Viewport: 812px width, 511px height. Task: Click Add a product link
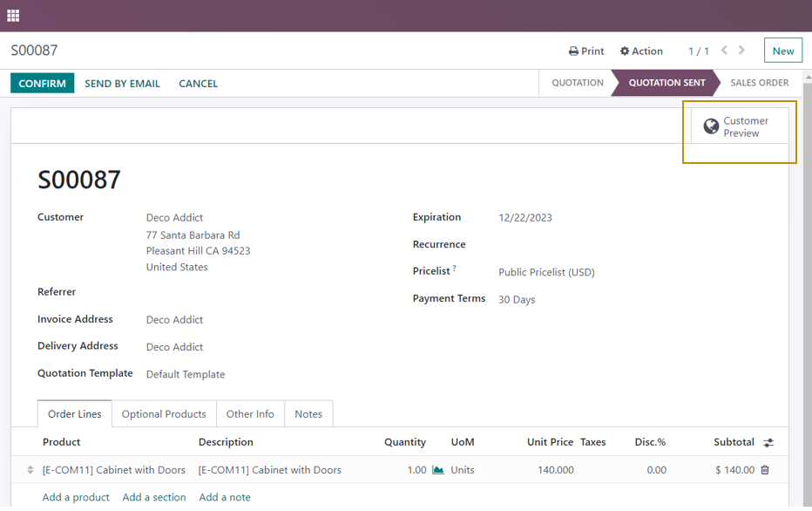[x=76, y=497]
